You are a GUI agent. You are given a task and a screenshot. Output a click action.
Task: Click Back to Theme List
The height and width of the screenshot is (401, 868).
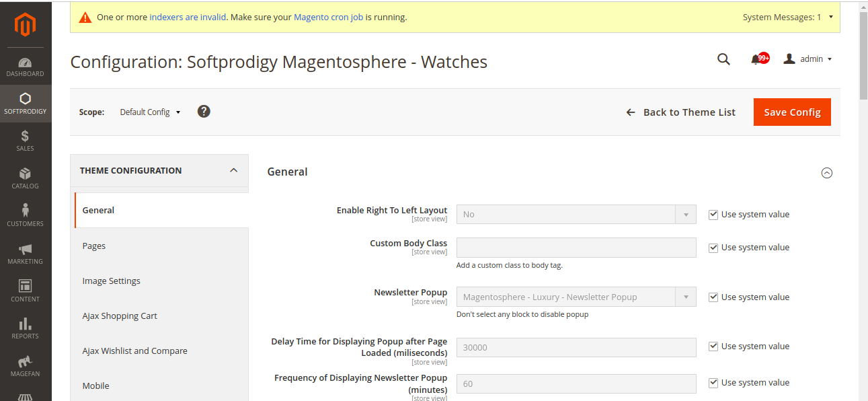point(689,112)
